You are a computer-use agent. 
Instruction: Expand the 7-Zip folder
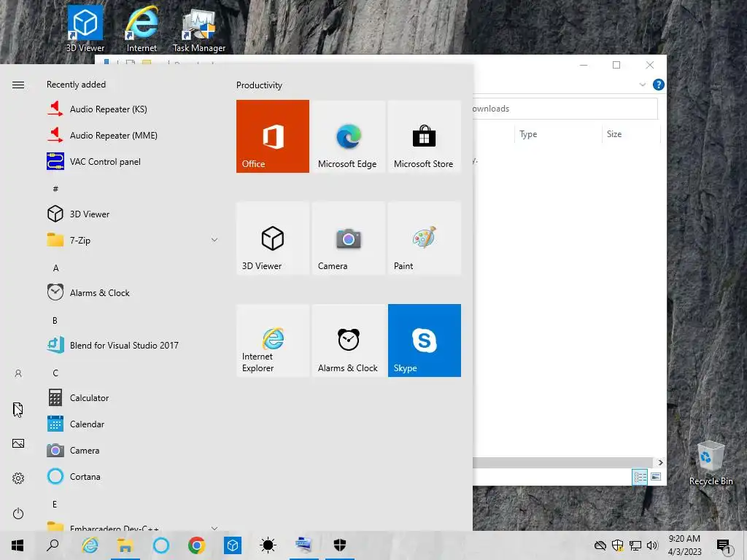click(133, 240)
